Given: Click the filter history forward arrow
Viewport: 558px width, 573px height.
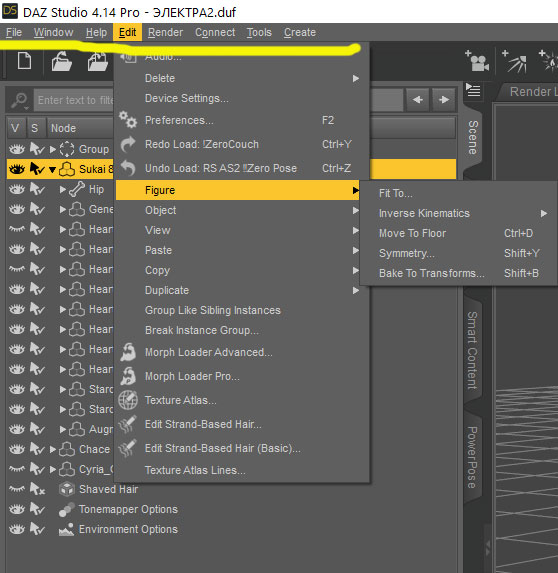Looking at the screenshot, I should click(x=444, y=99).
